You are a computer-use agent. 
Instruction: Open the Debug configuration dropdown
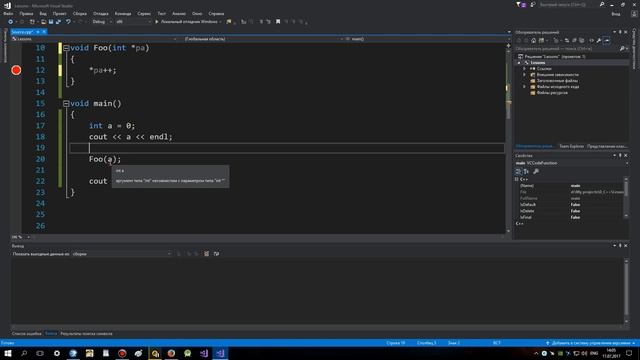coord(102,22)
